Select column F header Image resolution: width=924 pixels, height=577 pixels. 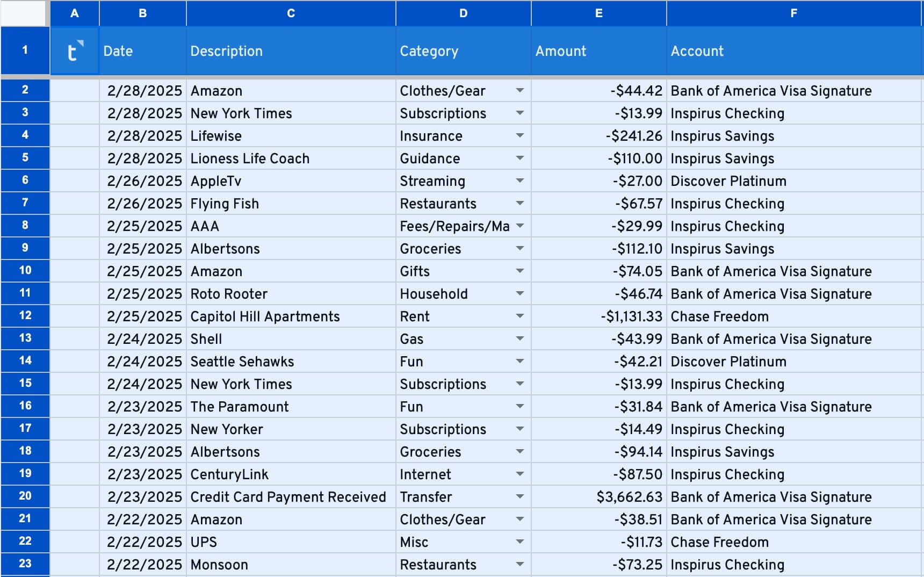794,13
